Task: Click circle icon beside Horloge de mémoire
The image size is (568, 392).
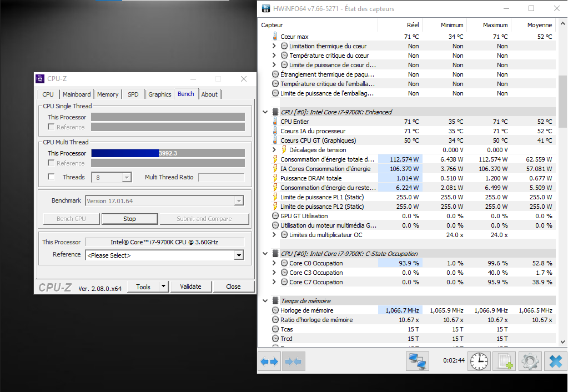Action: click(275, 310)
